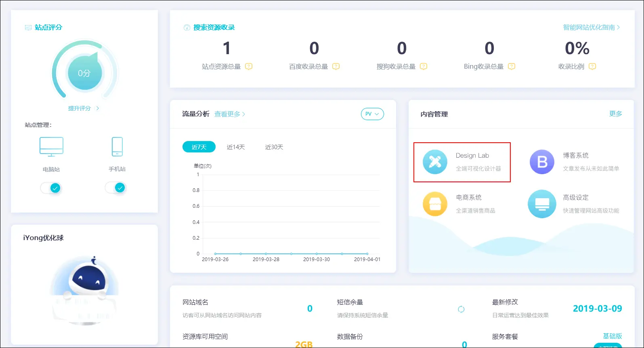Toggle the mobile site switch
The height and width of the screenshot is (348, 644).
click(115, 188)
